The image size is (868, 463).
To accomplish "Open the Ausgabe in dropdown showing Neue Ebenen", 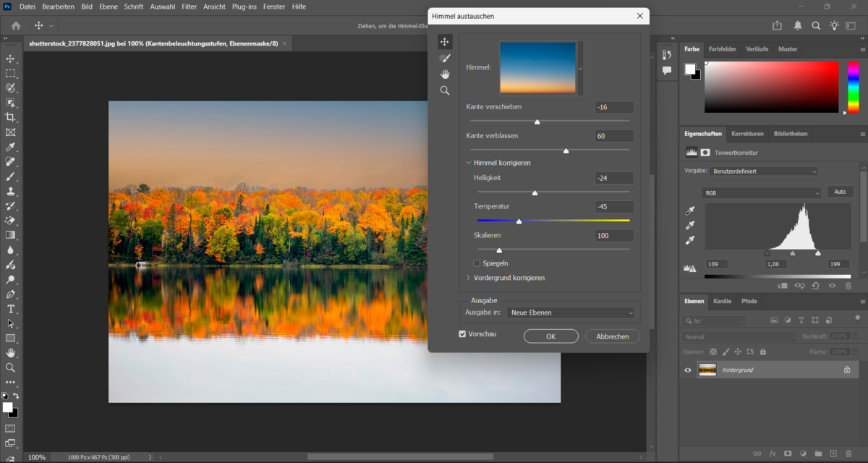I will tap(571, 312).
